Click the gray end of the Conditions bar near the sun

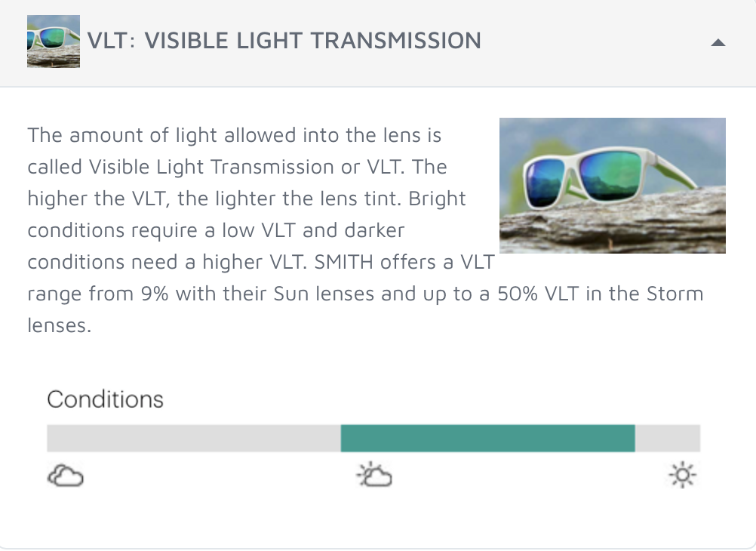(668, 438)
